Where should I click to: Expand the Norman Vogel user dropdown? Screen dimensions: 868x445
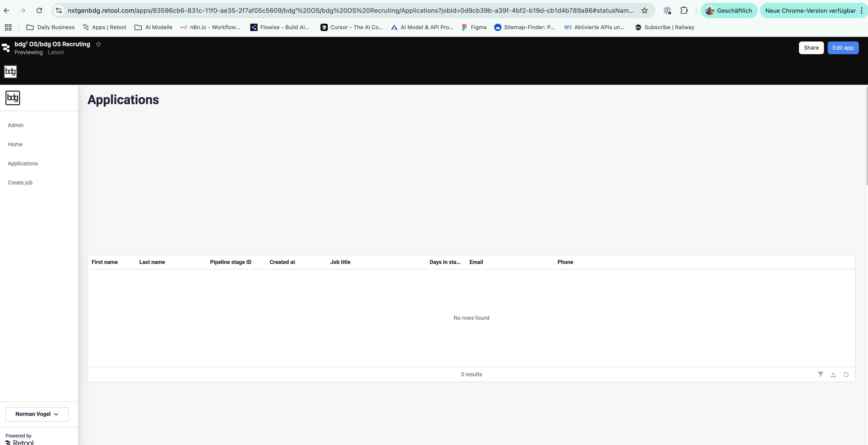(37, 414)
